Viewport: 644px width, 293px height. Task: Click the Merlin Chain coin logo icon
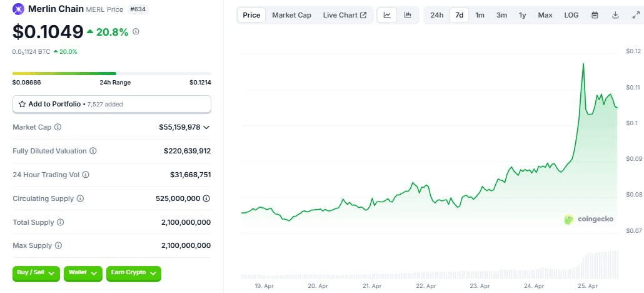(x=19, y=9)
